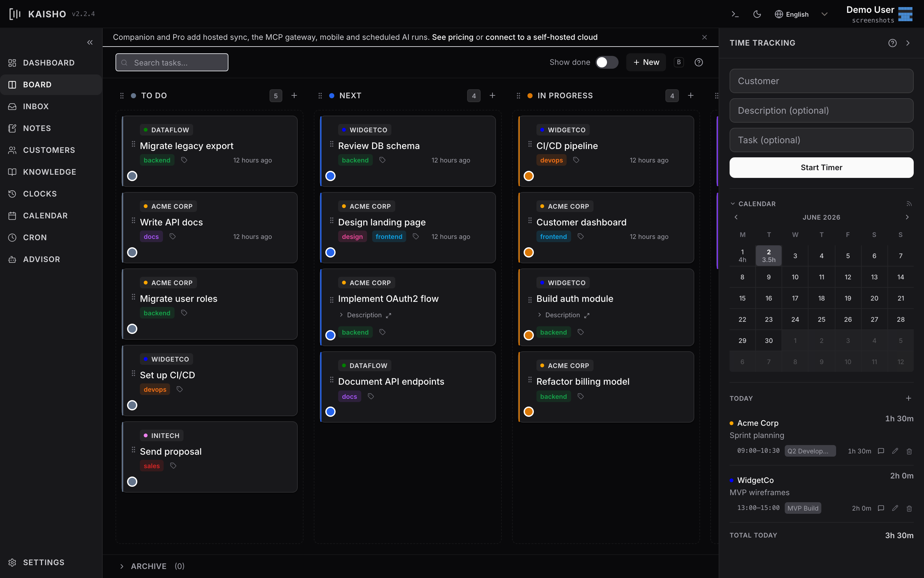
Task: Open Time Tracking help icon
Action: click(892, 43)
